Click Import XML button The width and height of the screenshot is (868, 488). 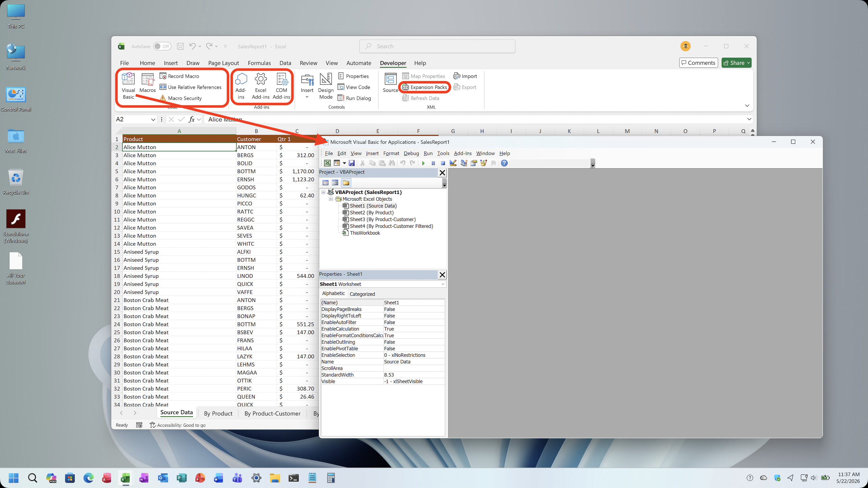click(x=465, y=76)
